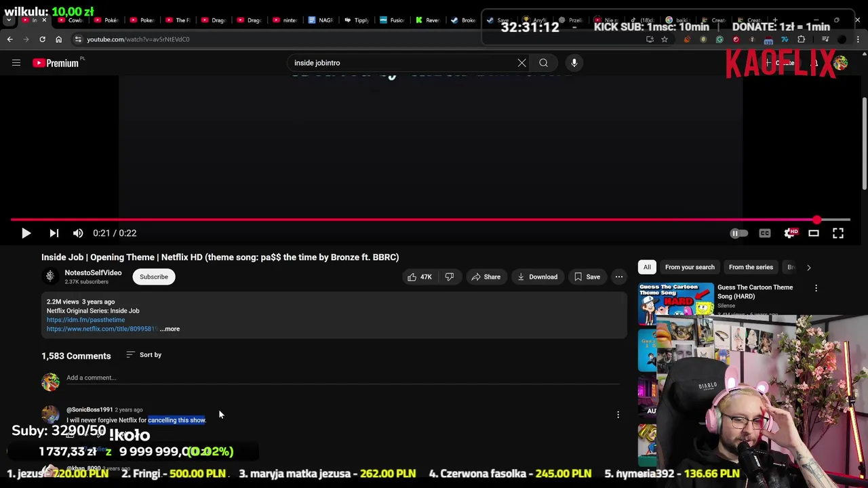Go back in browser history
Screen dimensions: 868x488
coord(9,39)
